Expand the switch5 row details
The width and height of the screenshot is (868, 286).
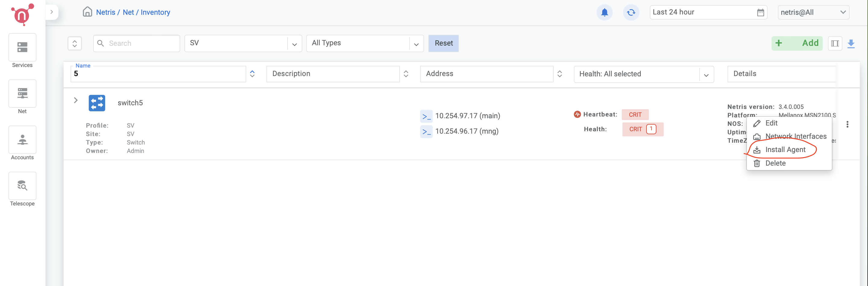click(x=76, y=100)
